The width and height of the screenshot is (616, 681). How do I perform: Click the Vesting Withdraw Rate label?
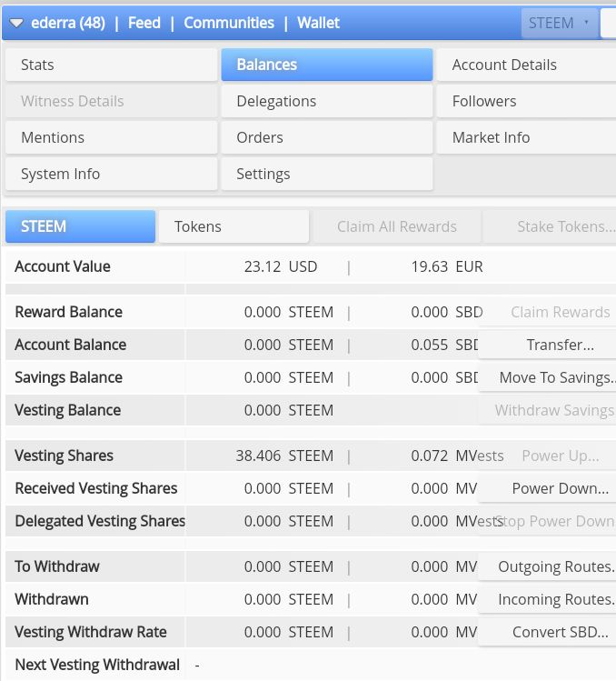[x=91, y=632]
